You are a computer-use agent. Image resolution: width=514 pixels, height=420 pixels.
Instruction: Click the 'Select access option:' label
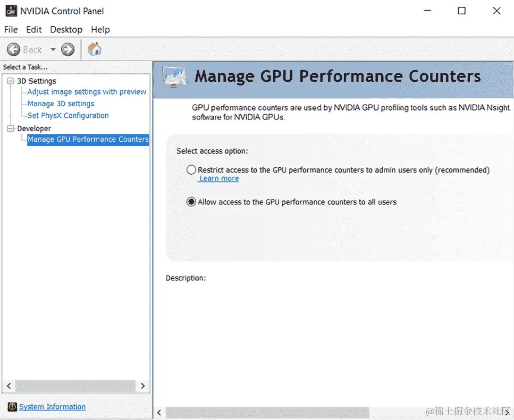[212, 151]
